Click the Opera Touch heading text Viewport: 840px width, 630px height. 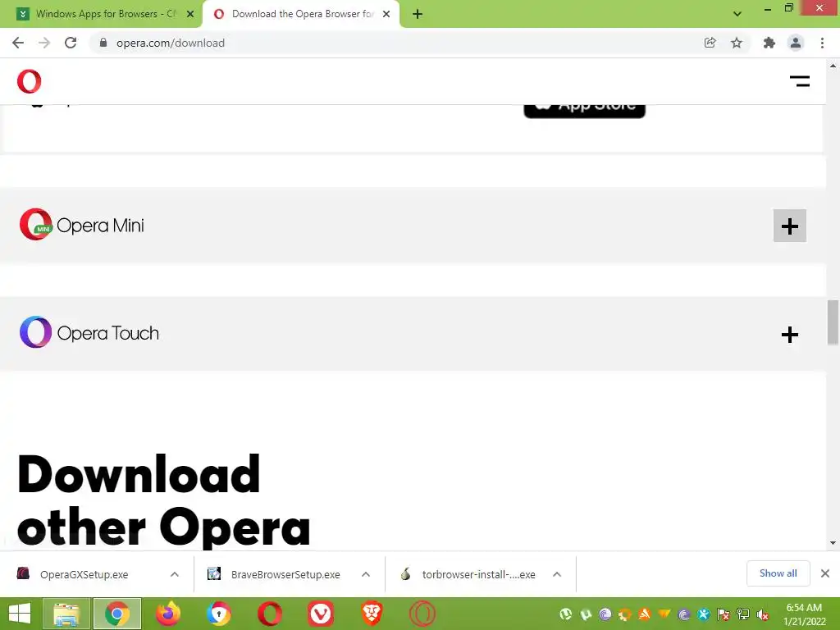tap(107, 333)
